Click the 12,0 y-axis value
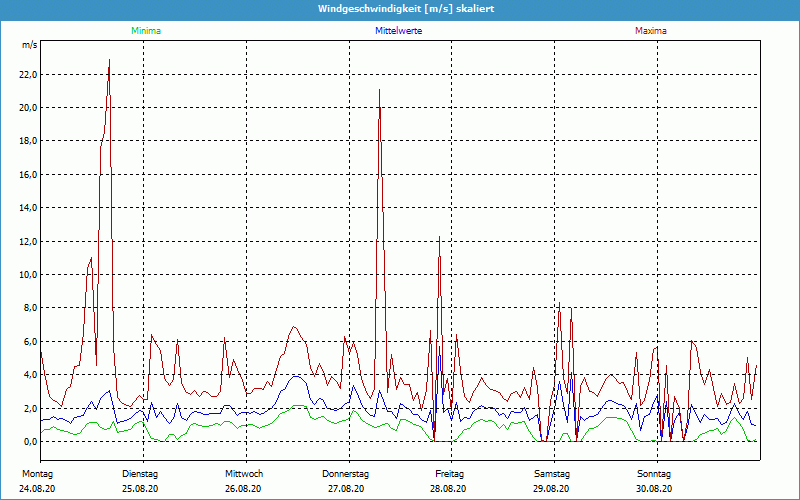The image size is (800, 500). point(29,241)
